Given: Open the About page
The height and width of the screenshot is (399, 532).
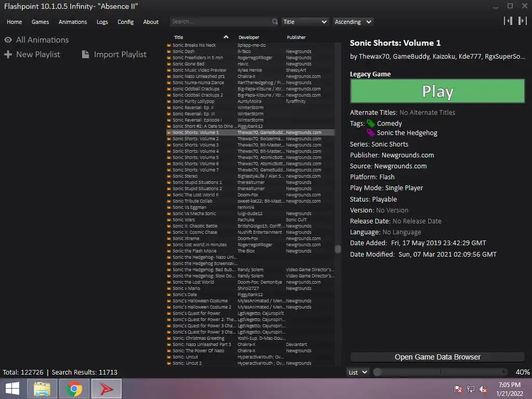Looking at the screenshot, I should click(151, 22).
